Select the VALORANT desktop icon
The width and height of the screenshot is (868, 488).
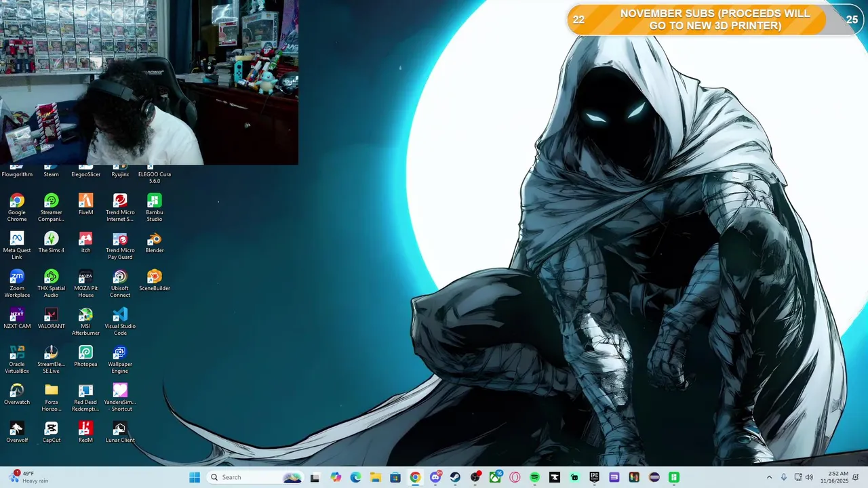[x=51, y=318]
